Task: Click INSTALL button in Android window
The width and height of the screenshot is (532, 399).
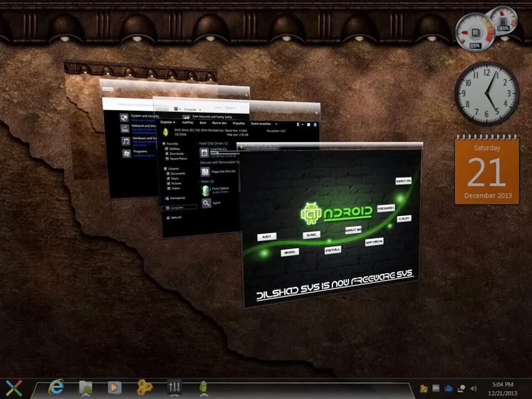Action: coord(332,250)
